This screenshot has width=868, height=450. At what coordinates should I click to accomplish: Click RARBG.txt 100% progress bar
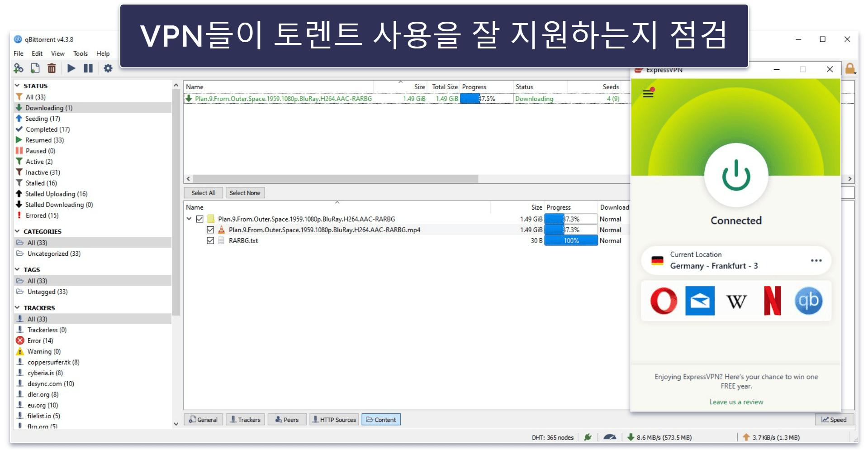[571, 241]
